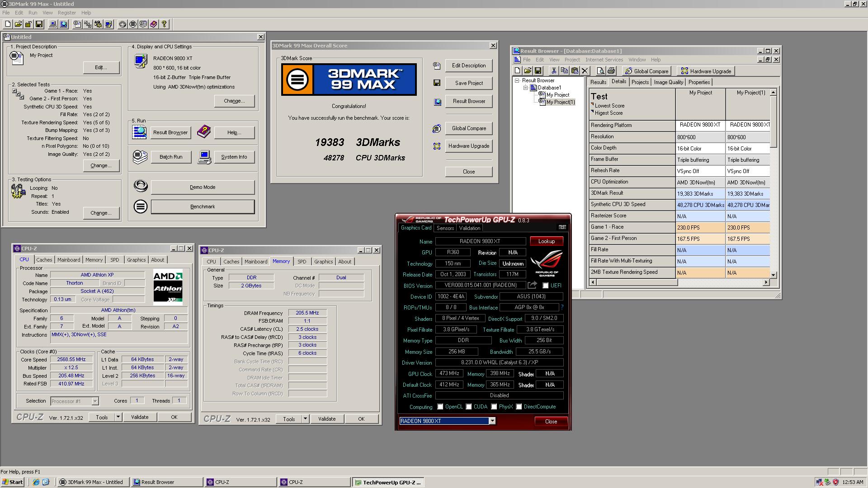Open the RADEON 9800 XT GPU selector dropdown

[492, 421]
